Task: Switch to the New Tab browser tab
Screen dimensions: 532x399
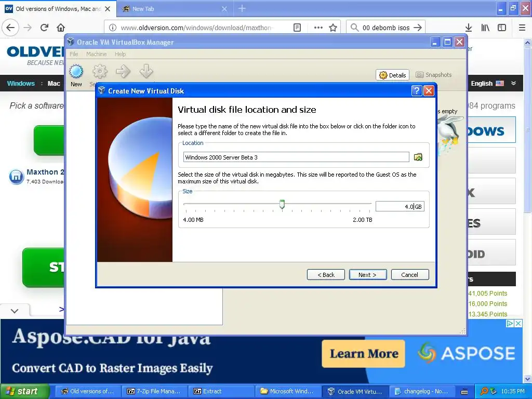Action: coord(175,9)
